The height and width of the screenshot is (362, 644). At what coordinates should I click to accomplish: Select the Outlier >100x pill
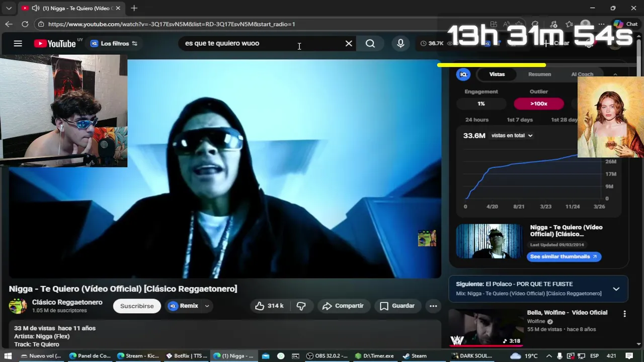[538, 104]
